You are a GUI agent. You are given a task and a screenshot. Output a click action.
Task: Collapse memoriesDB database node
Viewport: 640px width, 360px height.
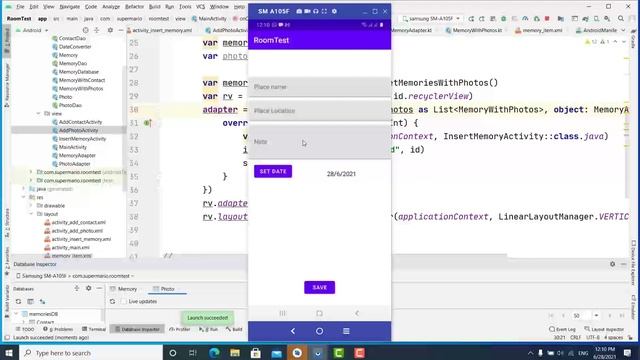16,314
